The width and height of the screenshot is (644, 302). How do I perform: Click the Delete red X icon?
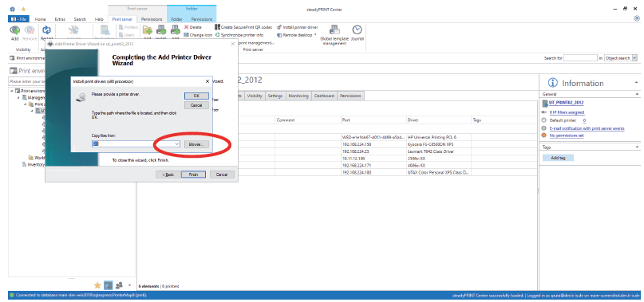(x=186, y=27)
